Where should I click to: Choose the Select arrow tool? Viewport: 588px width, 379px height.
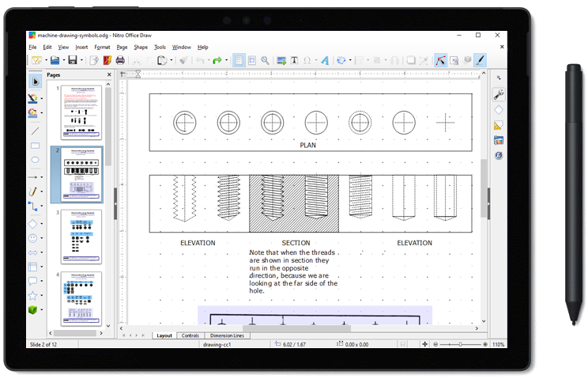(36, 81)
